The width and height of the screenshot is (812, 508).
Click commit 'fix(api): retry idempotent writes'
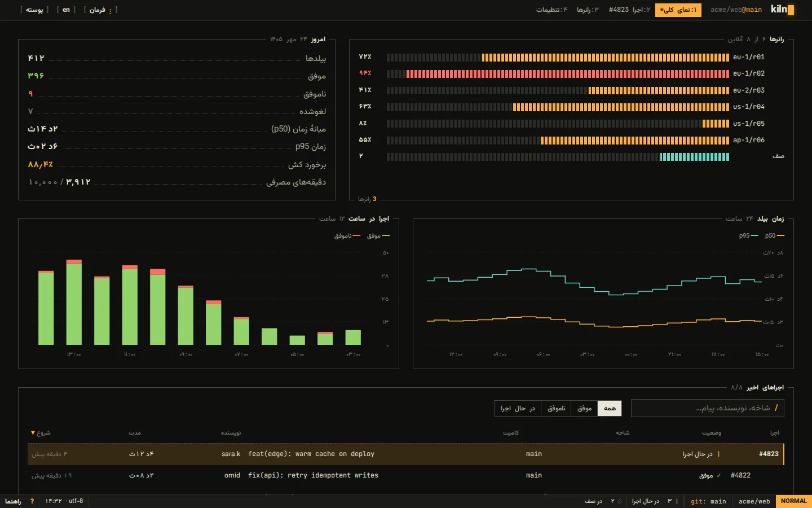313,475
